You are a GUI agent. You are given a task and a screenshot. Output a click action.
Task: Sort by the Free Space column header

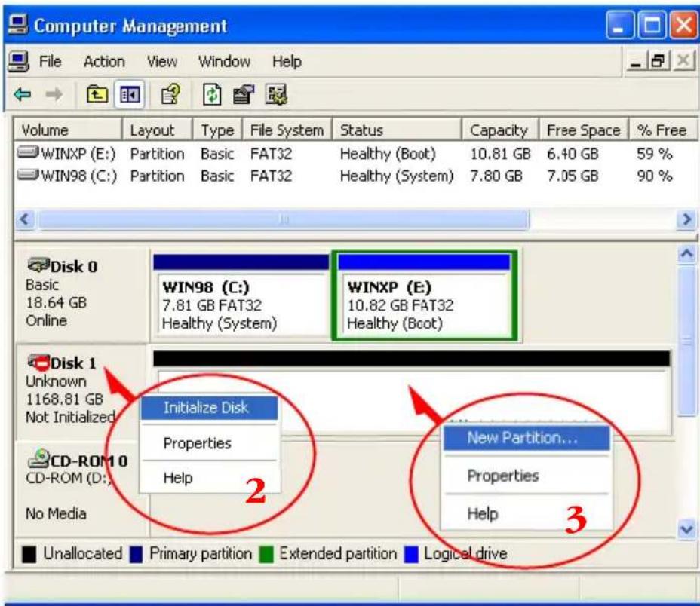(584, 130)
